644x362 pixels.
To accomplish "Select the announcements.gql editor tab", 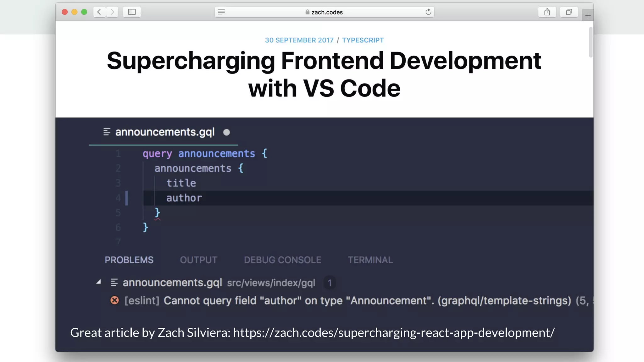I will (164, 132).
